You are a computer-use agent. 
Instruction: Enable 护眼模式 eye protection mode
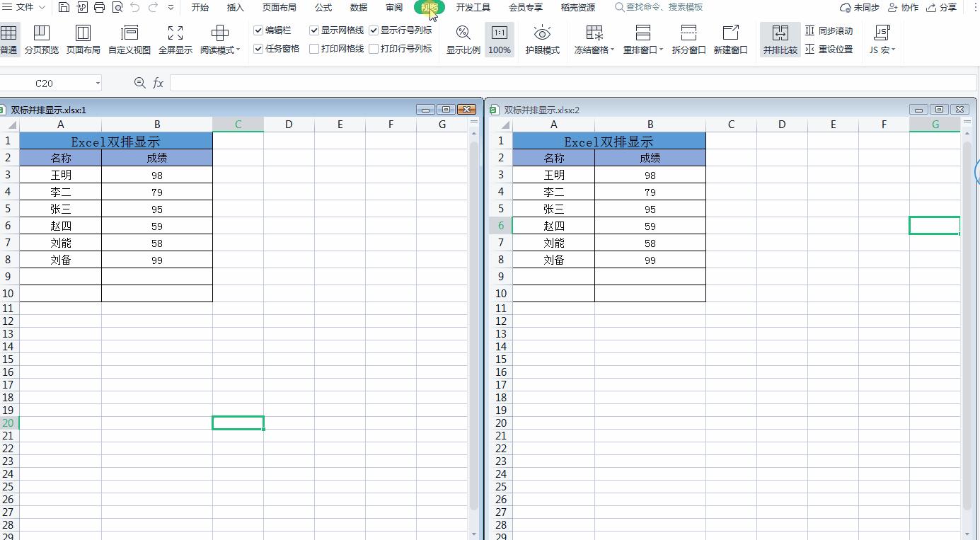(x=542, y=40)
